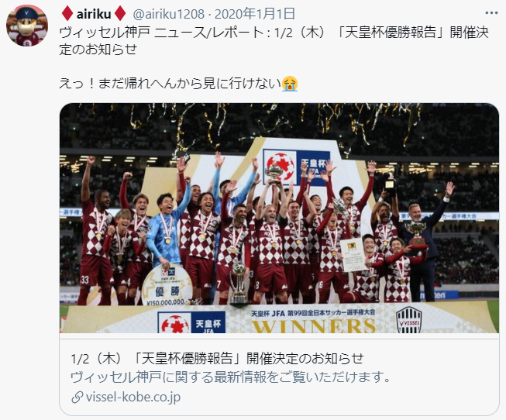This screenshot has width=506, height=420.
Task: Open the three-dot more options menu
Action: pos(491,13)
